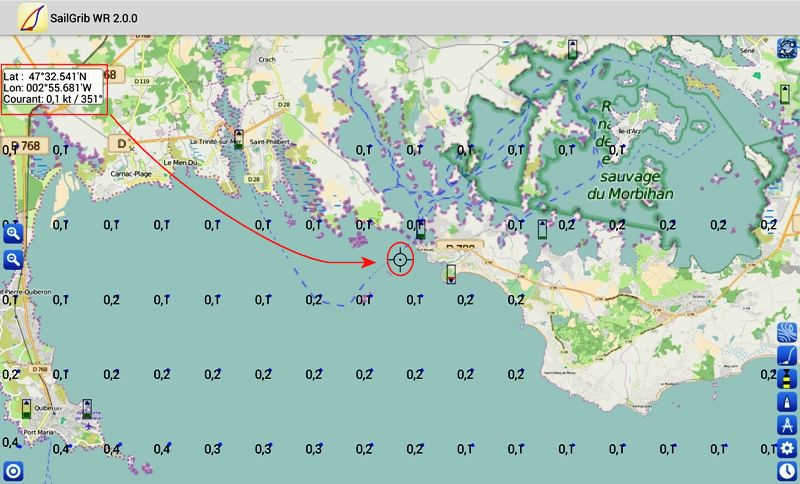Viewport: 800px width, 484px height.
Task: Click the SailGrib WR 2.0.0 title
Action: (x=93, y=18)
